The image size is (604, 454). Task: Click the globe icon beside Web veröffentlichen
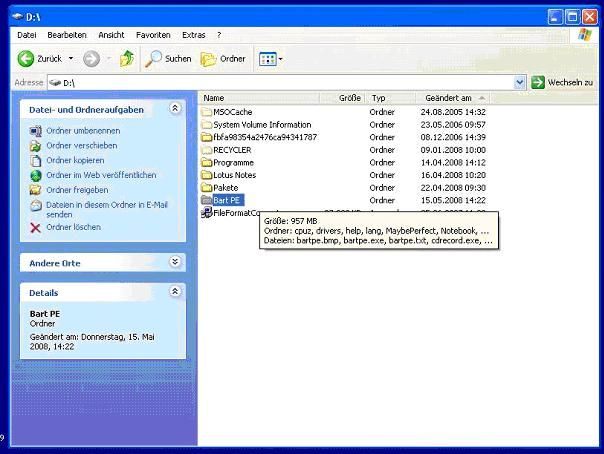pyautogui.click(x=36, y=176)
